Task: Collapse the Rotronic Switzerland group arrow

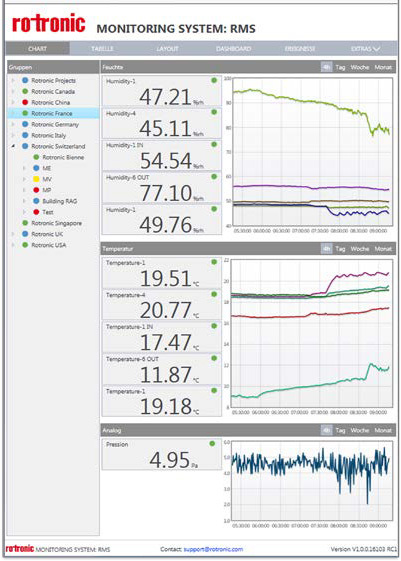Action: [13, 146]
